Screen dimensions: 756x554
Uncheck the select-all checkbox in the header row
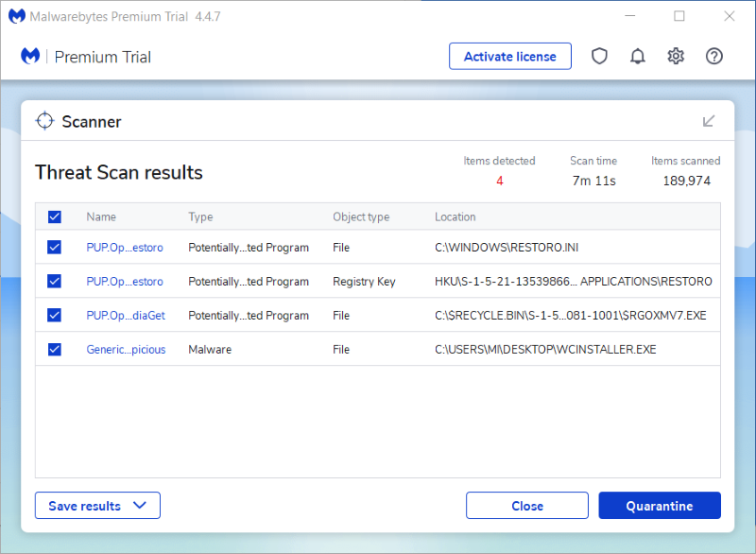pyautogui.click(x=55, y=217)
